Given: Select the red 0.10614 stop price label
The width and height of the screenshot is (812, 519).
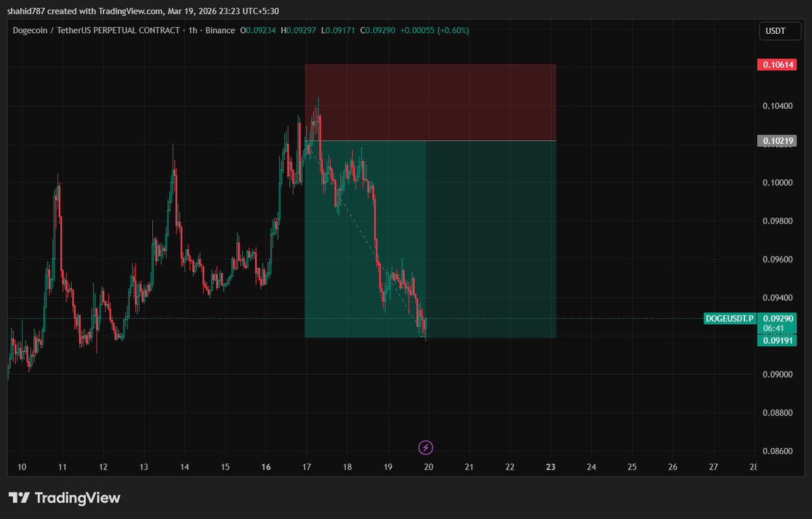Looking at the screenshot, I should click(776, 65).
